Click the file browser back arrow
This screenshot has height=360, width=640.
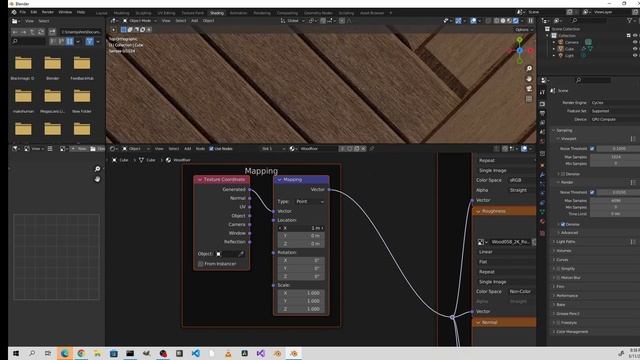click(15, 32)
